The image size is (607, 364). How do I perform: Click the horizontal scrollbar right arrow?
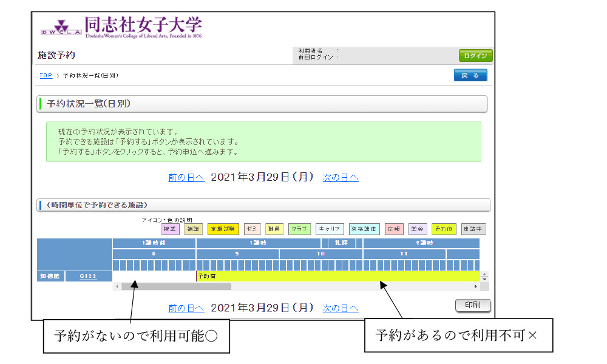point(476,286)
